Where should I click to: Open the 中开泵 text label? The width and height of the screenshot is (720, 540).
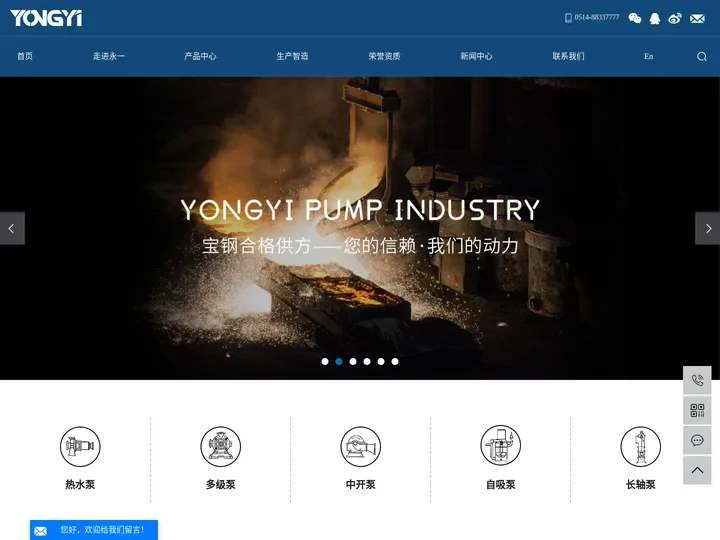coord(360,484)
